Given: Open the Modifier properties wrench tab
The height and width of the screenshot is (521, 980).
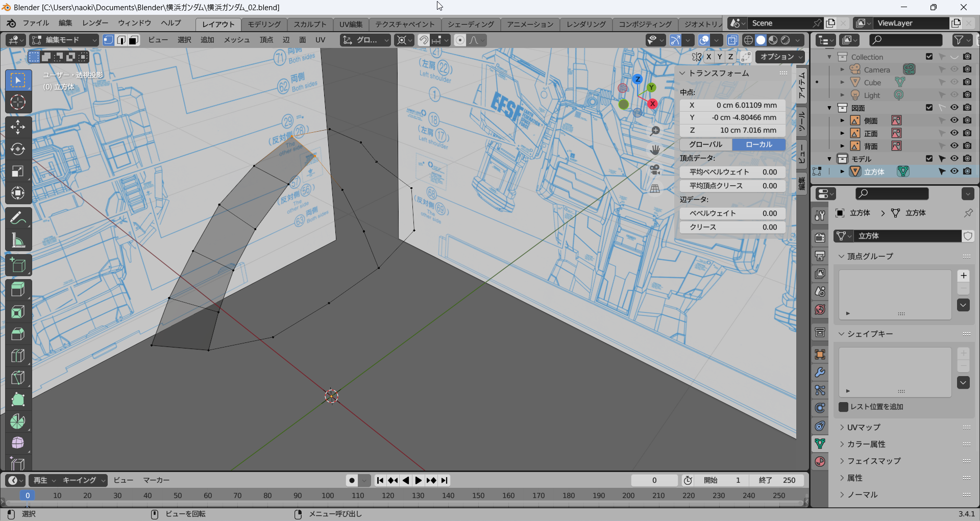Looking at the screenshot, I should pyautogui.click(x=820, y=373).
